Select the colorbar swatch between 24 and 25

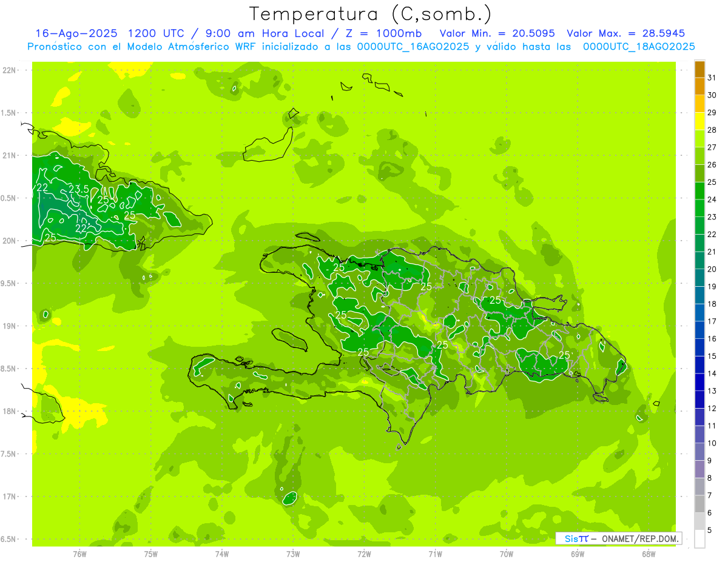click(699, 190)
